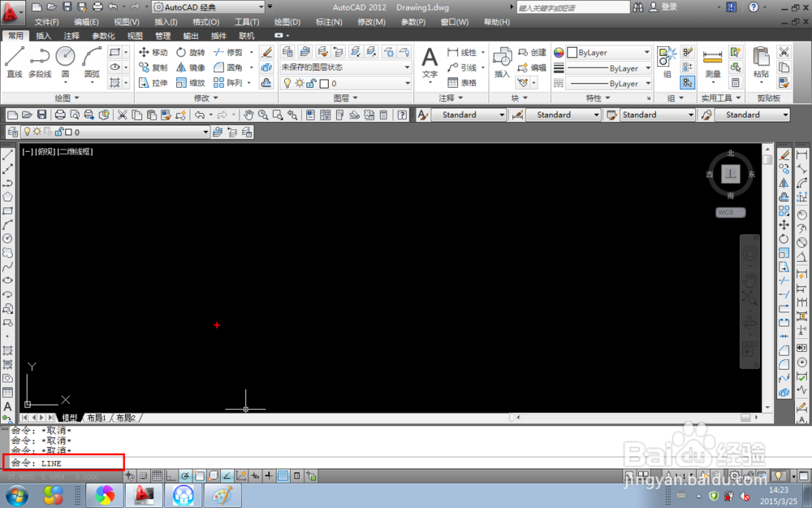The width and height of the screenshot is (812, 508).
Task: Click the 缩放 scale tool
Action: pyautogui.click(x=191, y=82)
